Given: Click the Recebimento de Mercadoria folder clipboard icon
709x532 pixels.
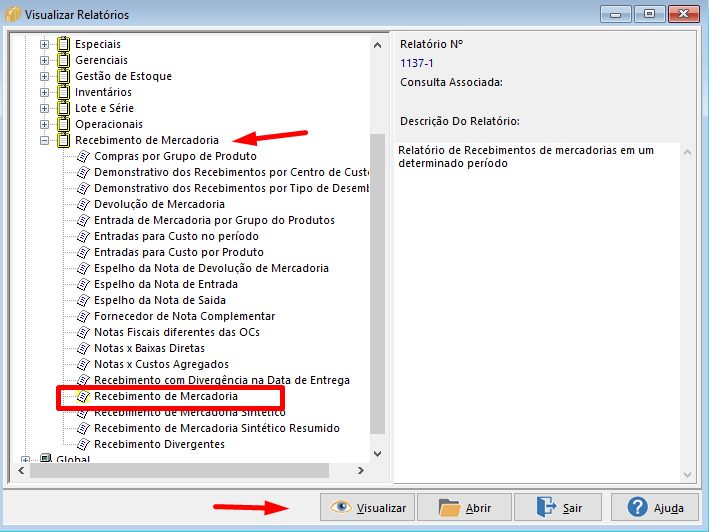Looking at the screenshot, I should tap(63, 140).
